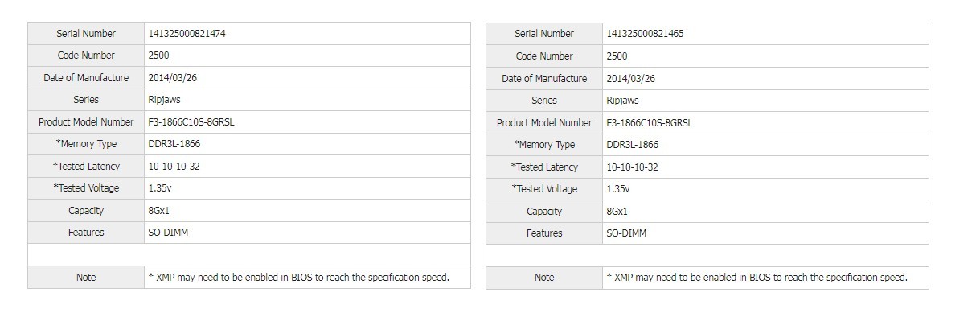Click the SO-DIMM features value in right table
The width and height of the screenshot is (980, 313).
pyautogui.click(x=626, y=233)
